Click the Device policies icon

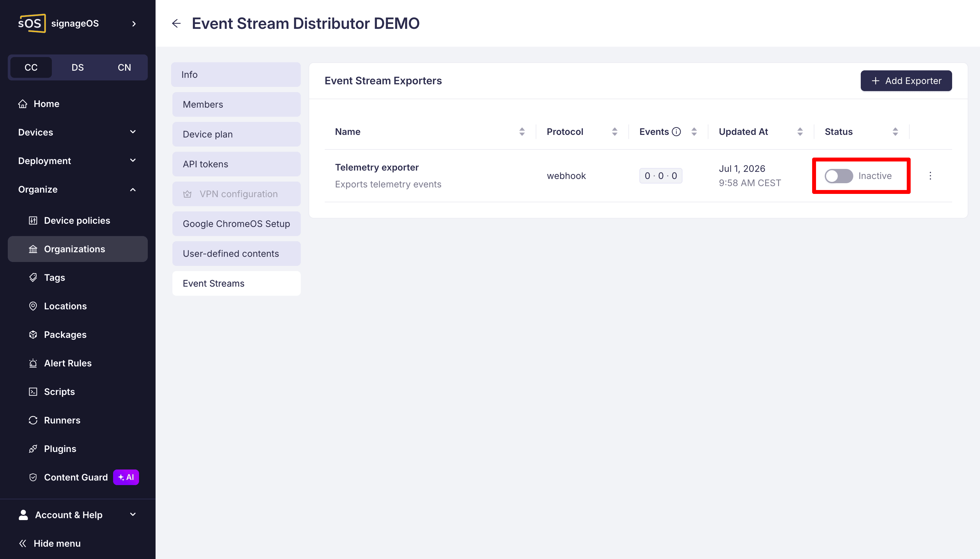pos(33,220)
